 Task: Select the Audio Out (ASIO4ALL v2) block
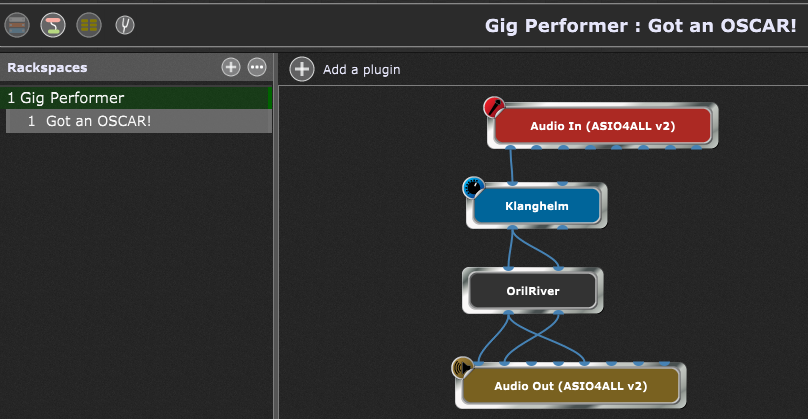(x=570, y=386)
